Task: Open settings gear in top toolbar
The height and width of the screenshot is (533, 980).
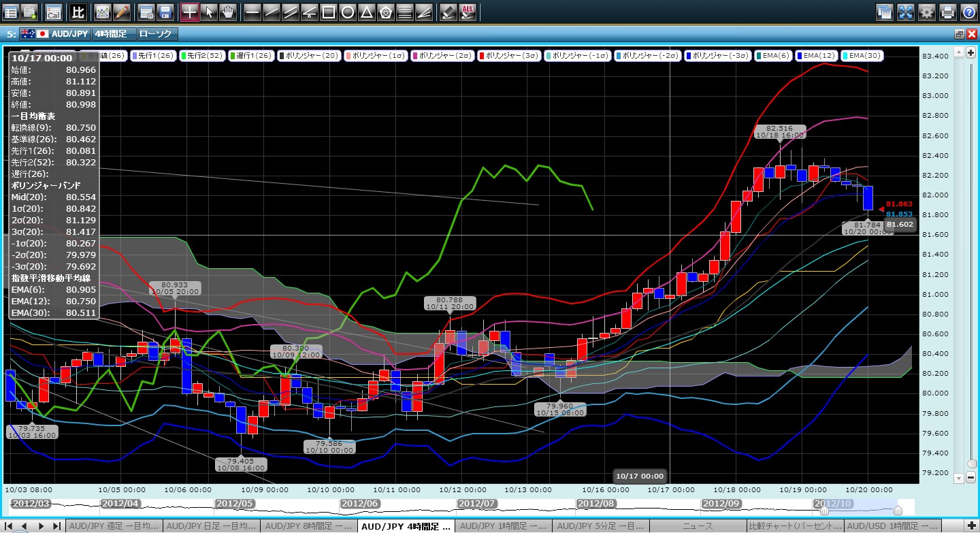Action: pos(926,12)
